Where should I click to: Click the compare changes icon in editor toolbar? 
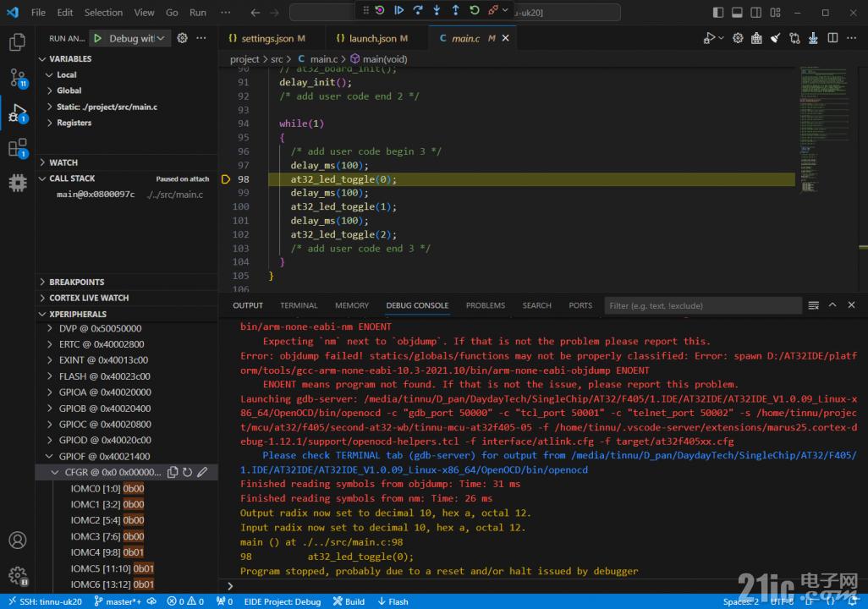coord(794,38)
